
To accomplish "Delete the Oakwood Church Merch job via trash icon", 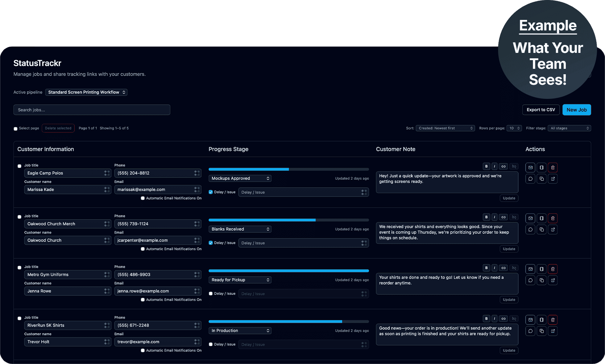I will point(552,218).
